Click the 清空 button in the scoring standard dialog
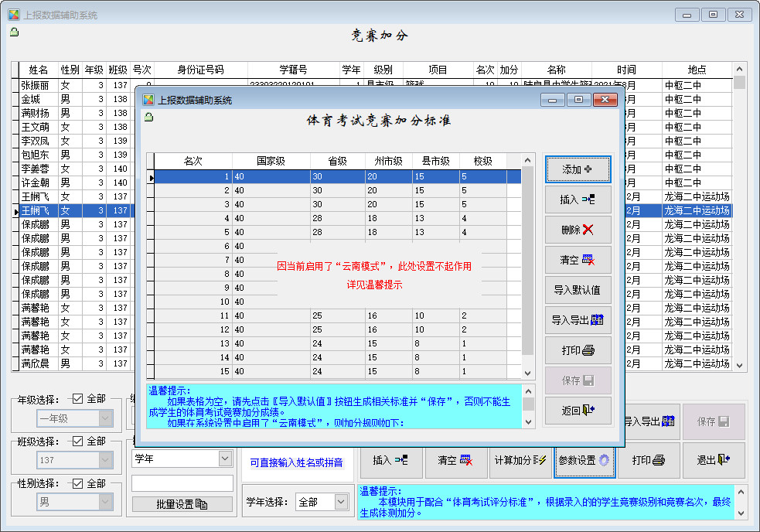 (578, 260)
